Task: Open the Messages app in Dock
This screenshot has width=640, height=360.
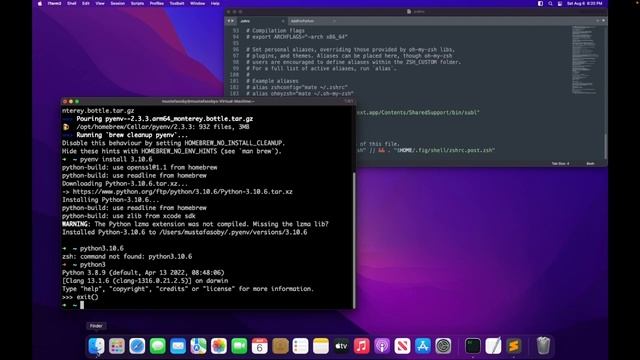Action: coord(158,346)
